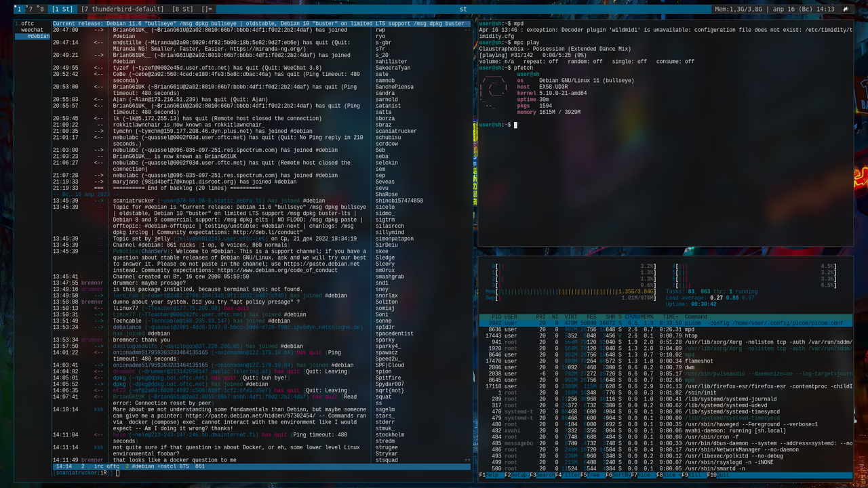This screenshot has height=488, width=868.
Task: Select the NetworkManager process row
Action: [x=666, y=449]
